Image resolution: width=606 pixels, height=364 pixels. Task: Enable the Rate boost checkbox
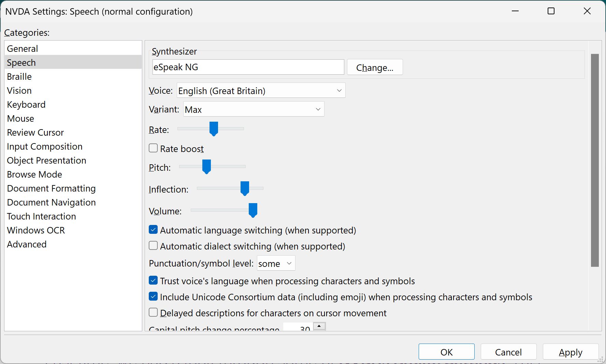153,148
